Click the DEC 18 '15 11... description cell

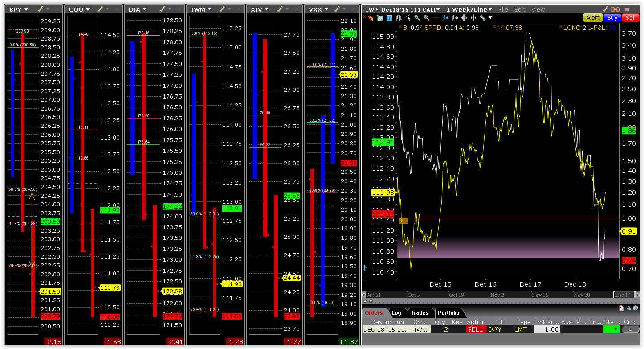387,329
